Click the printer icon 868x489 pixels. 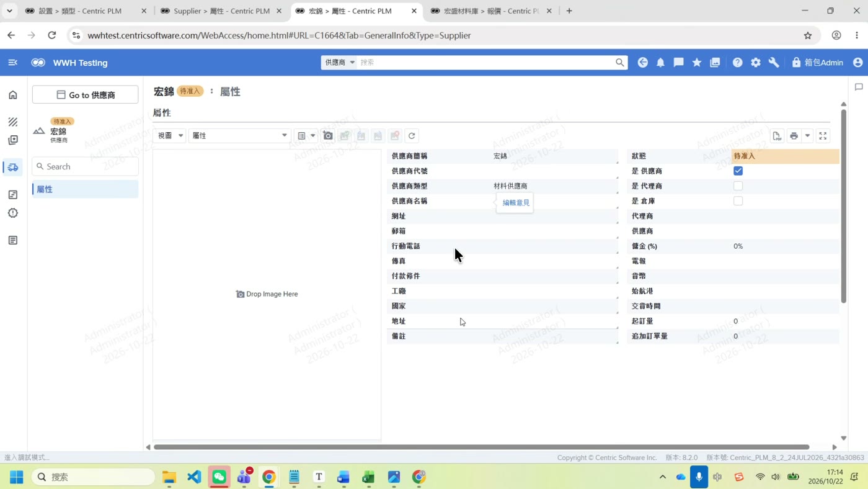point(794,136)
